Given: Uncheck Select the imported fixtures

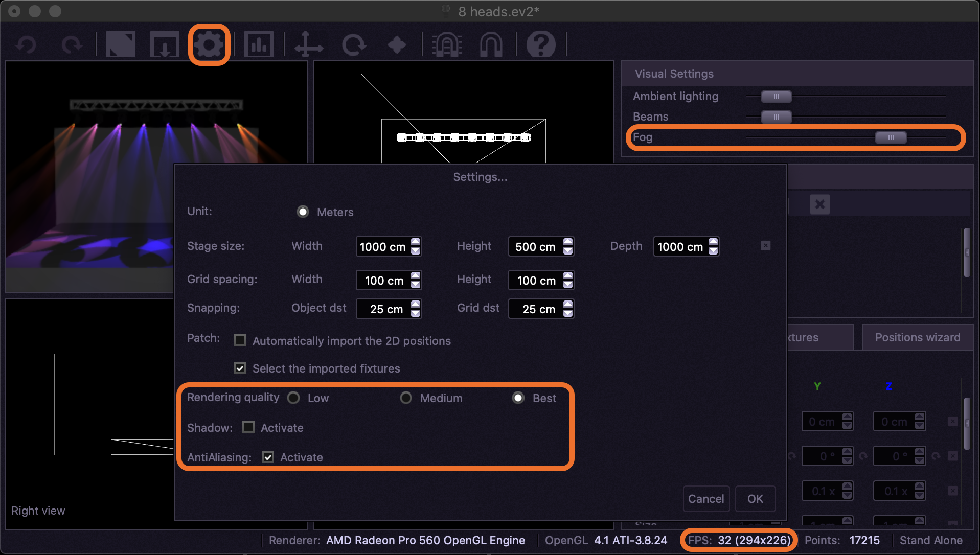Looking at the screenshot, I should click(240, 368).
